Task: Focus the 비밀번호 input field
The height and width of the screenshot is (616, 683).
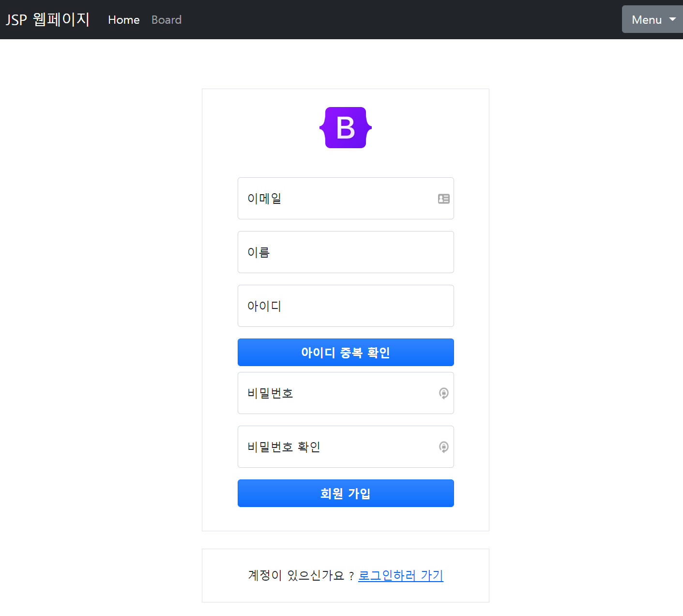Action: point(346,393)
